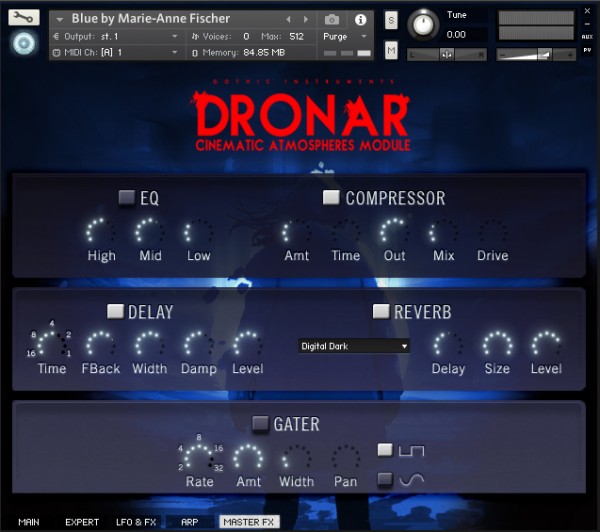The height and width of the screenshot is (532, 600).
Task: Click the Delay Time knob
Action: 52,345
